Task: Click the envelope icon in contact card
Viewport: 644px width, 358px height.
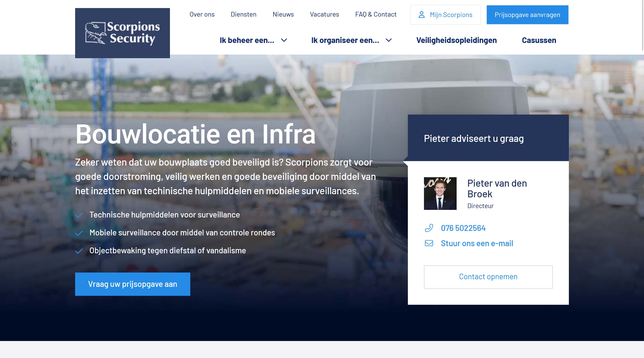Action: tap(429, 243)
